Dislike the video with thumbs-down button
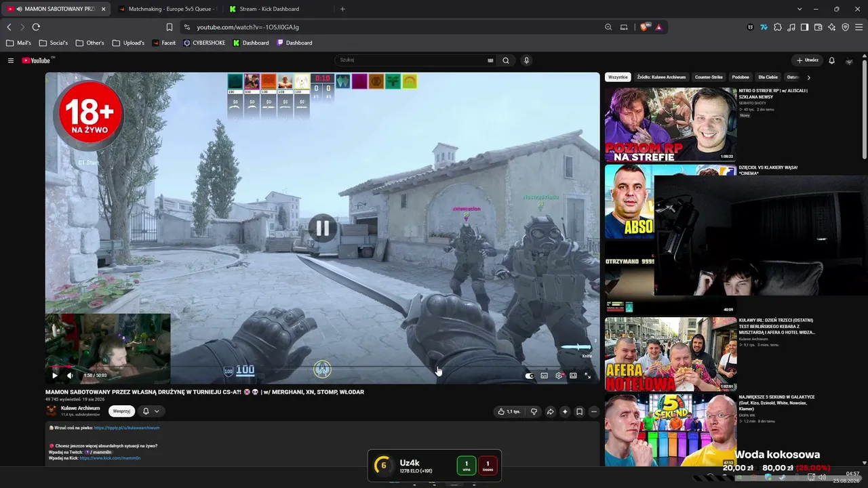868x488 pixels. 534,411
